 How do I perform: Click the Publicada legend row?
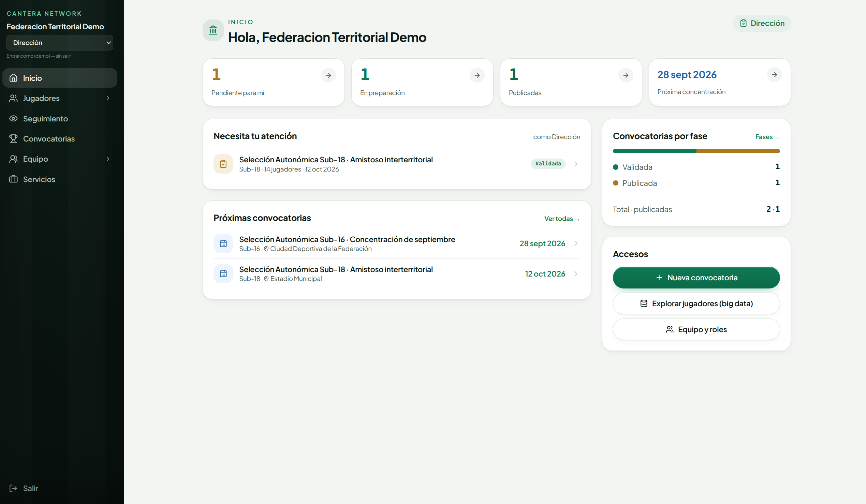[x=696, y=183]
